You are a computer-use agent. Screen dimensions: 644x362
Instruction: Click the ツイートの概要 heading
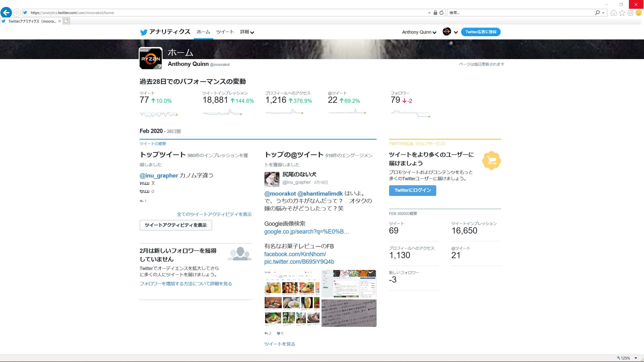[x=153, y=144]
